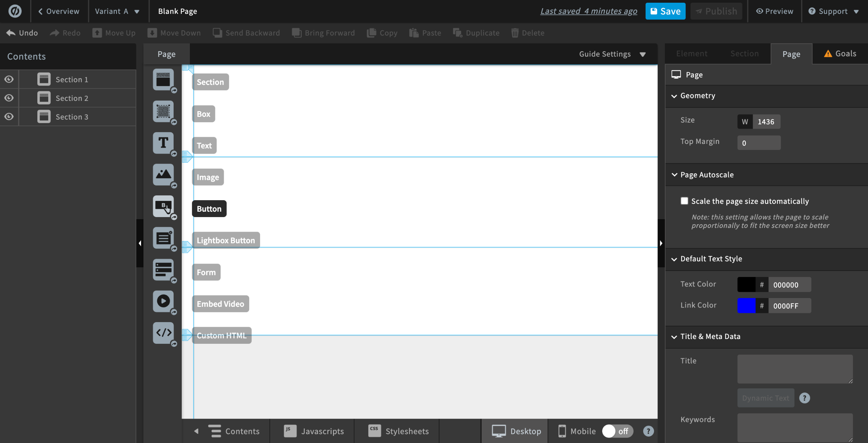Click the Top Margin input field

[x=759, y=143]
